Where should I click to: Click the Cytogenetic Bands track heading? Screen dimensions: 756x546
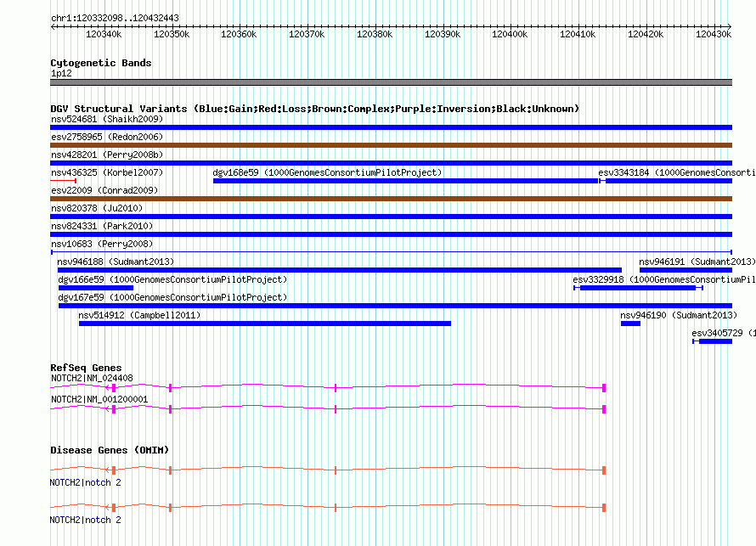(100, 63)
